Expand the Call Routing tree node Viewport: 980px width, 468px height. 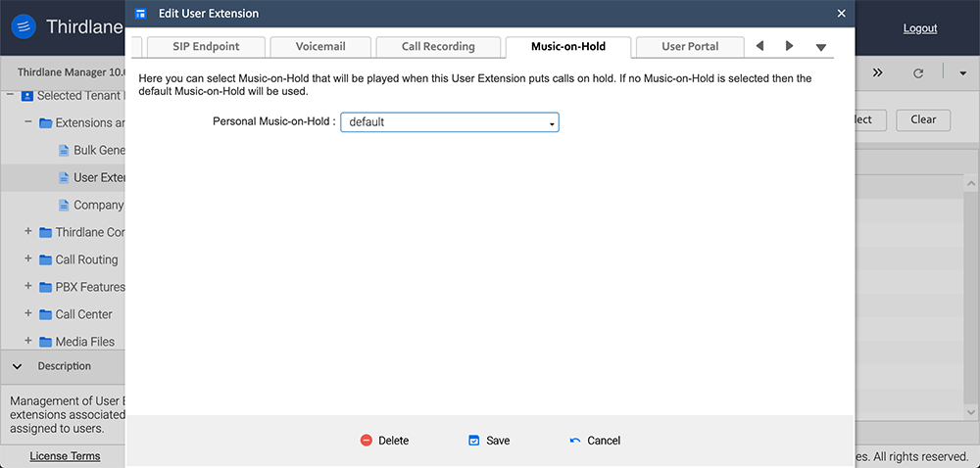pyautogui.click(x=28, y=258)
